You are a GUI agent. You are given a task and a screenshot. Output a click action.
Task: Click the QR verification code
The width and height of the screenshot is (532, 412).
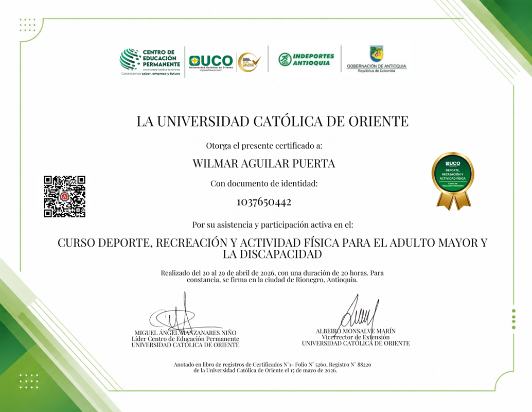[x=64, y=196]
